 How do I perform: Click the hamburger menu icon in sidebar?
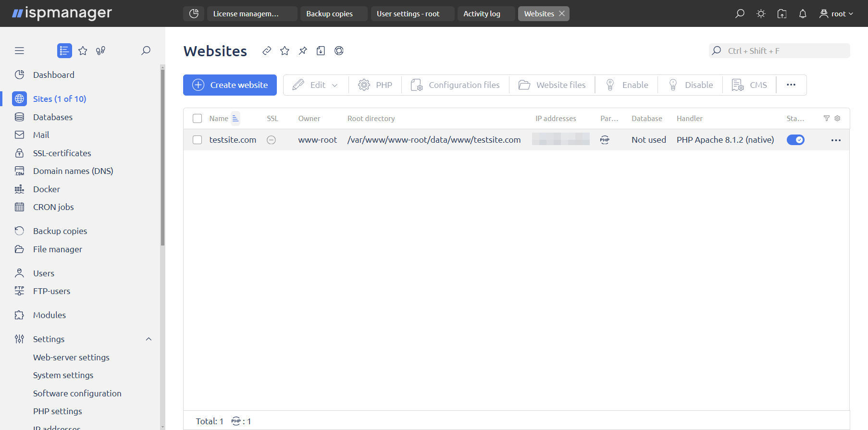(19, 51)
